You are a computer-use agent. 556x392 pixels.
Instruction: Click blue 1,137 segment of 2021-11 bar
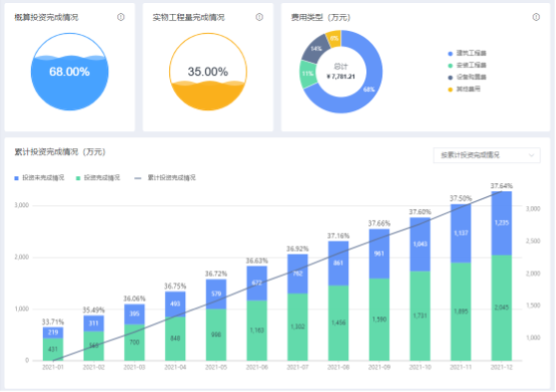tap(461, 233)
